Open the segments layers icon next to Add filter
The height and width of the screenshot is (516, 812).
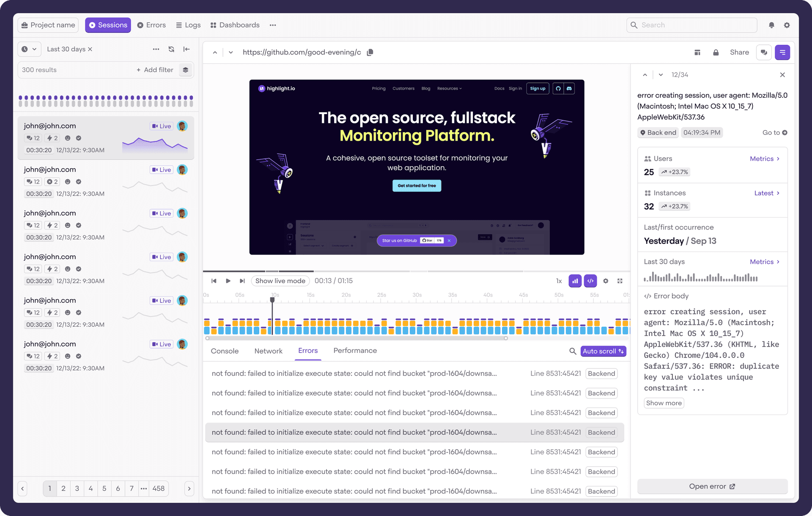click(186, 70)
